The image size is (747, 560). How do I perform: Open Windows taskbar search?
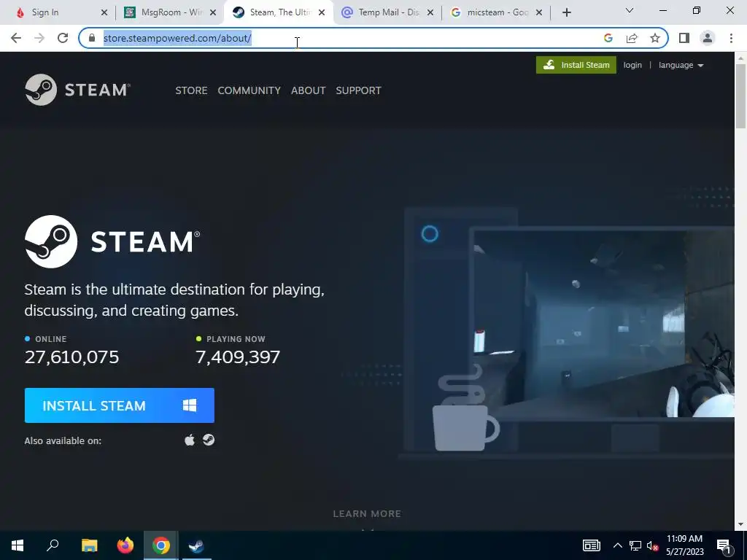point(53,545)
